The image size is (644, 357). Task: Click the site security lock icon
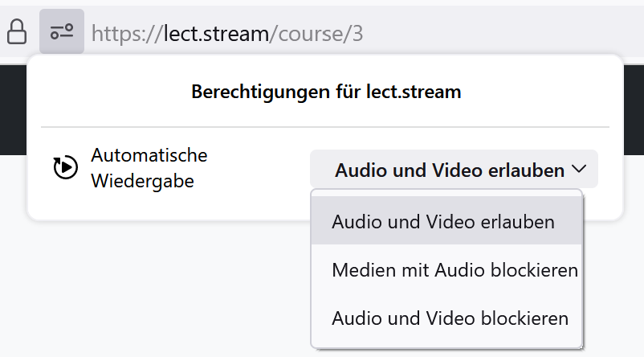(x=16, y=32)
